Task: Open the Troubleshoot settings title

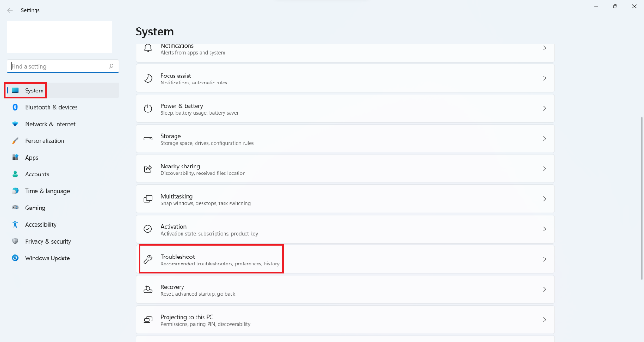Action: tap(178, 257)
